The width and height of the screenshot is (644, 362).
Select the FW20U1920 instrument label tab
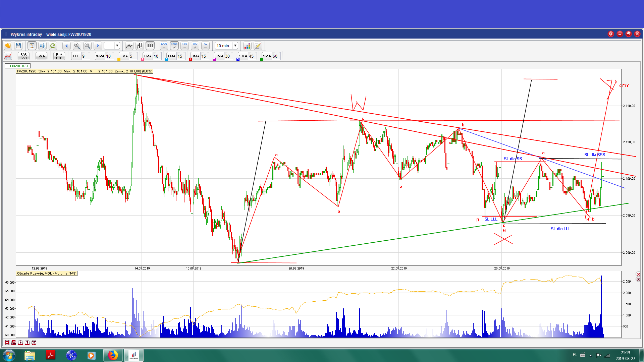coord(18,66)
